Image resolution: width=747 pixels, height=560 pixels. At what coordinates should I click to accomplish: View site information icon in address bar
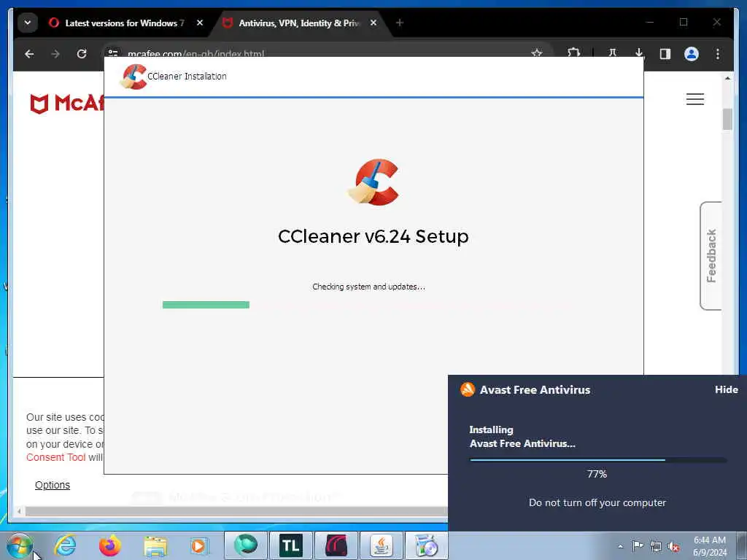click(x=113, y=52)
